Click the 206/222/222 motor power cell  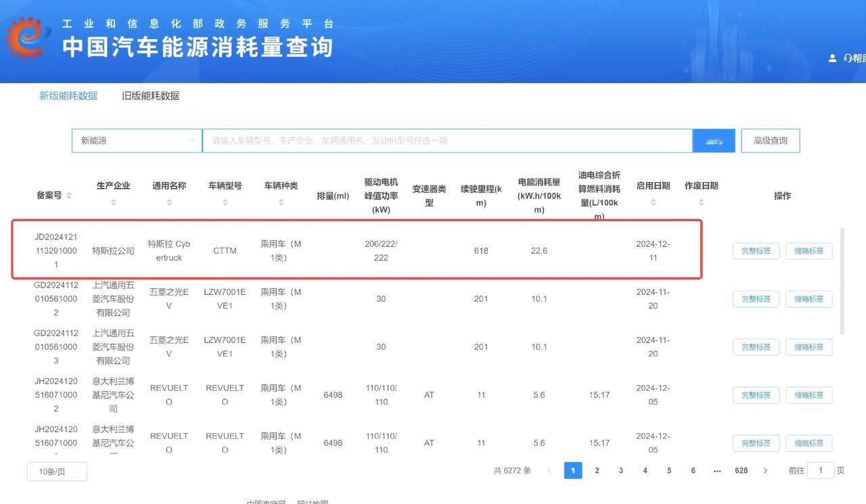point(381,251)
